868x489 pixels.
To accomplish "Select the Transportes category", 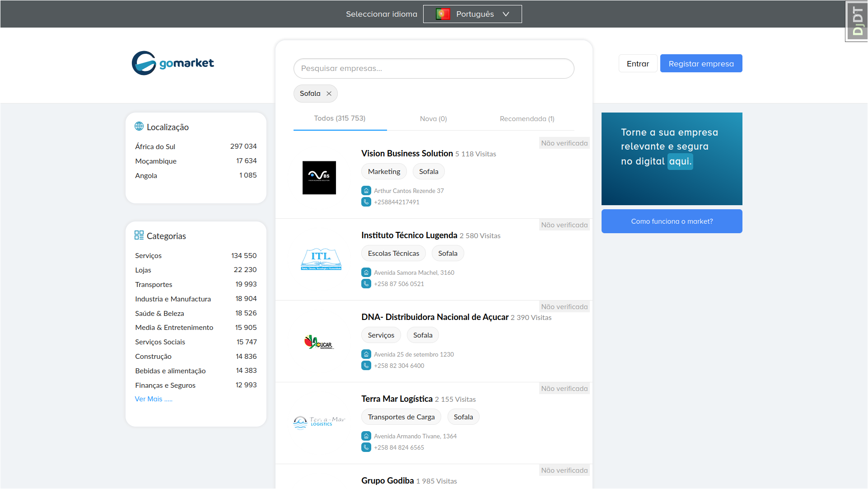I will pos(154,285).
